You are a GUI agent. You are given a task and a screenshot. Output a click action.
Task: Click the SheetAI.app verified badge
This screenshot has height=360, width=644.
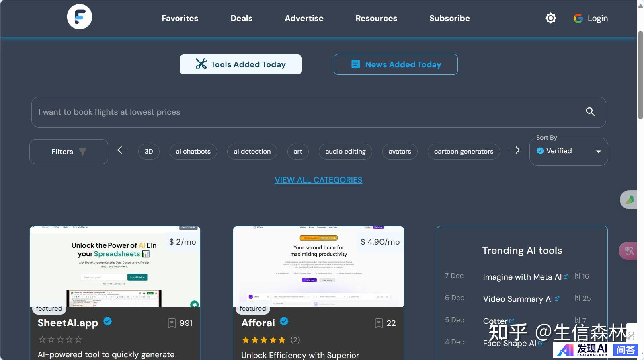tap(108, 321)
